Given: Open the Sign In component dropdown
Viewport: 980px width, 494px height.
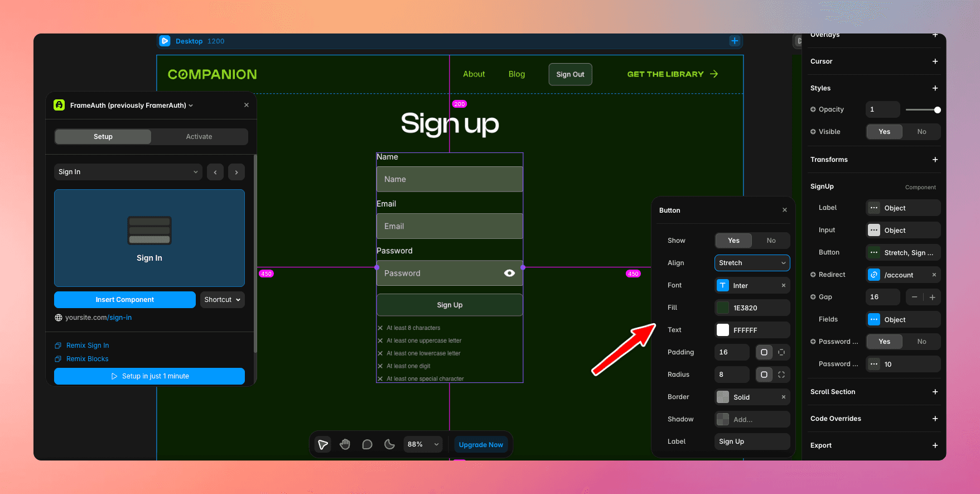Looking at the screenshot, I should pyautogui.click(x=128, y=172).
